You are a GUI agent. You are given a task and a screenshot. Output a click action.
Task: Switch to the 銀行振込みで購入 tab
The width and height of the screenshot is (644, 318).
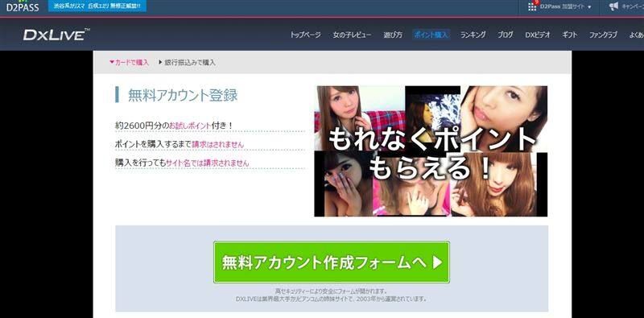coord(187,63)
